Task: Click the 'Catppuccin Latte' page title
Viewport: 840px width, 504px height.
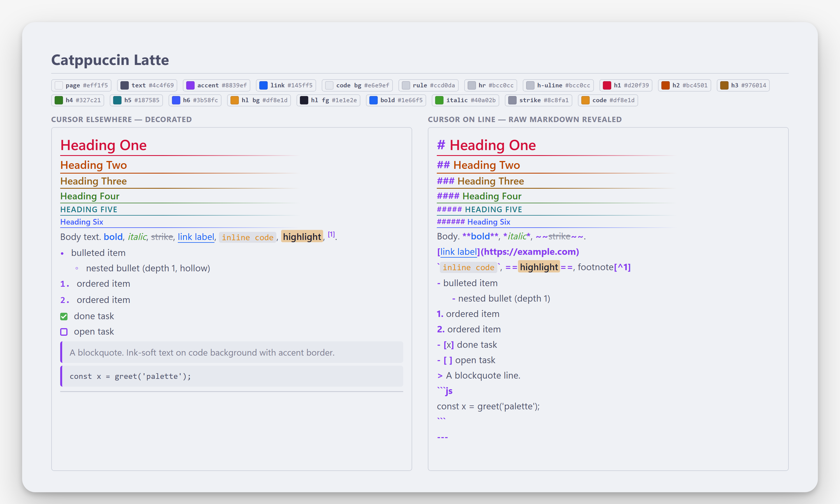Action: pyautogui.click(x=110, y=60)
